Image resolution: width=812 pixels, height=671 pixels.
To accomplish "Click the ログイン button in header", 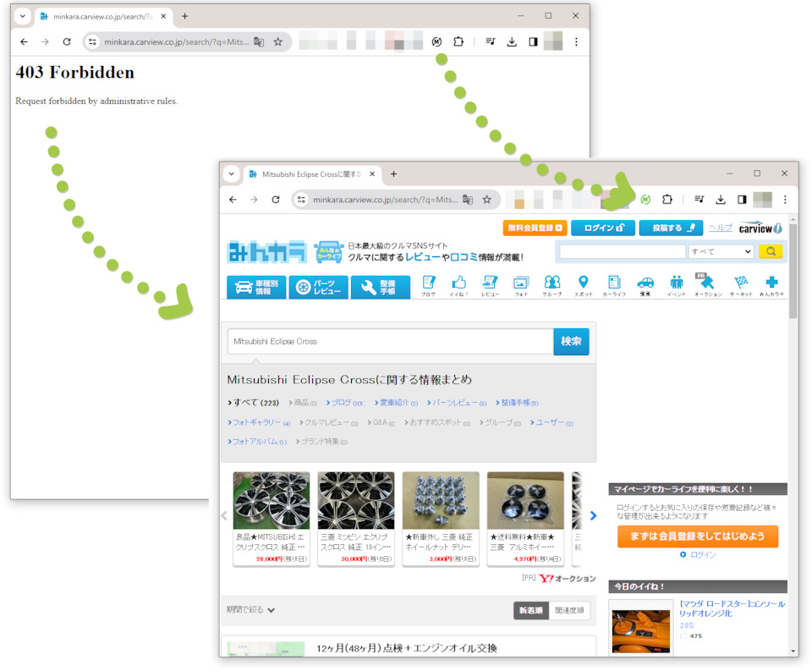I will coord(603,228).
